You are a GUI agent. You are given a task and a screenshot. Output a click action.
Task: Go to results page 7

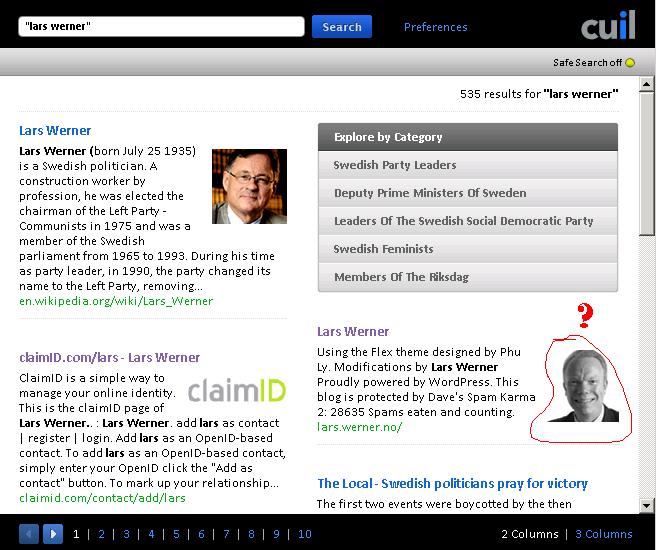point(226,534)
